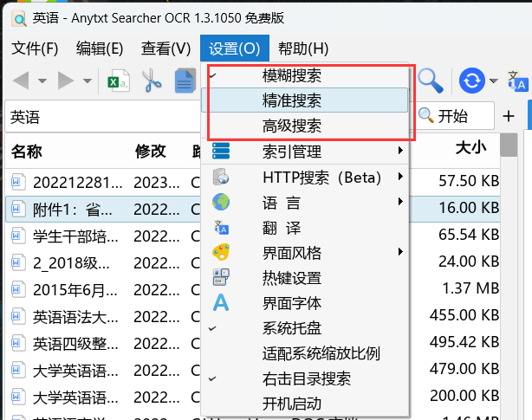Click the plus button to add tab
Screen dimensions: 532x420
pyautogui.click(x=509, y=116)
